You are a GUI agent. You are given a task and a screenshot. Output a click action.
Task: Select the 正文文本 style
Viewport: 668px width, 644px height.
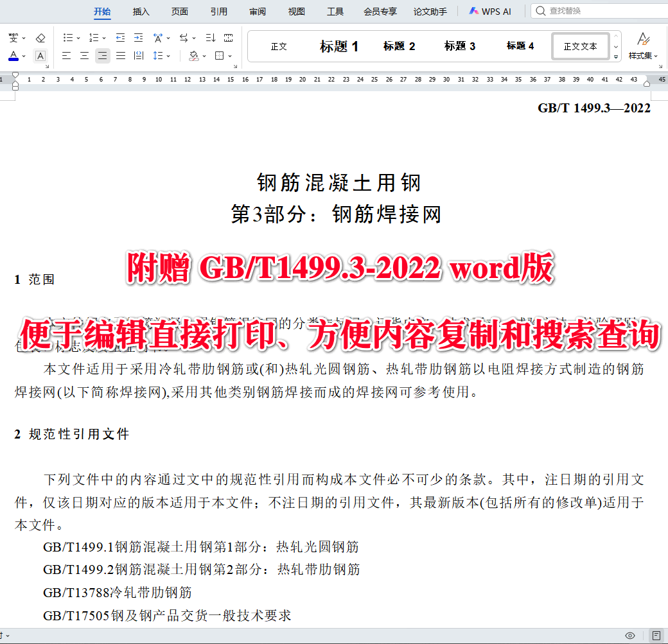pyautogui.click(x=580, y=46)
